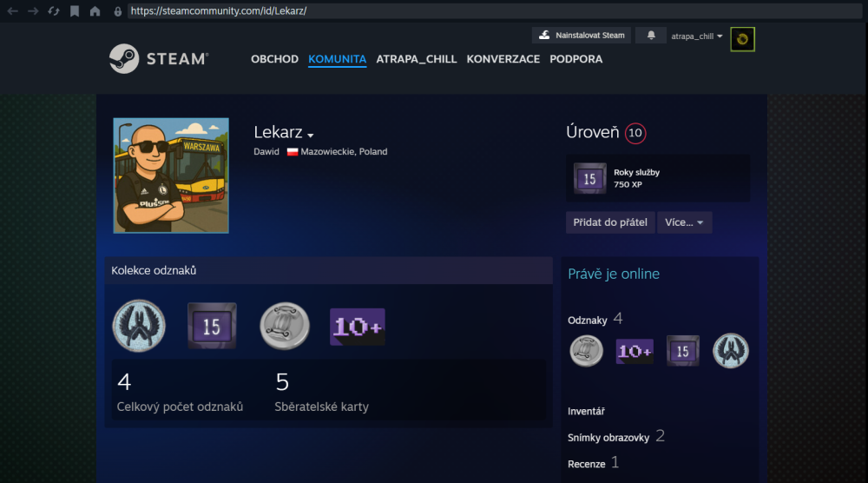Click the Steam logo in the header

click(159, 59)
